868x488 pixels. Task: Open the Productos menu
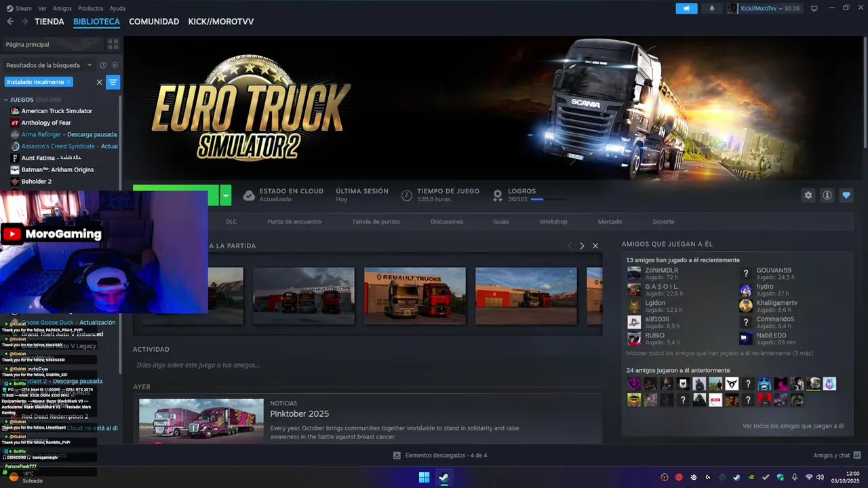click(91, 8)
